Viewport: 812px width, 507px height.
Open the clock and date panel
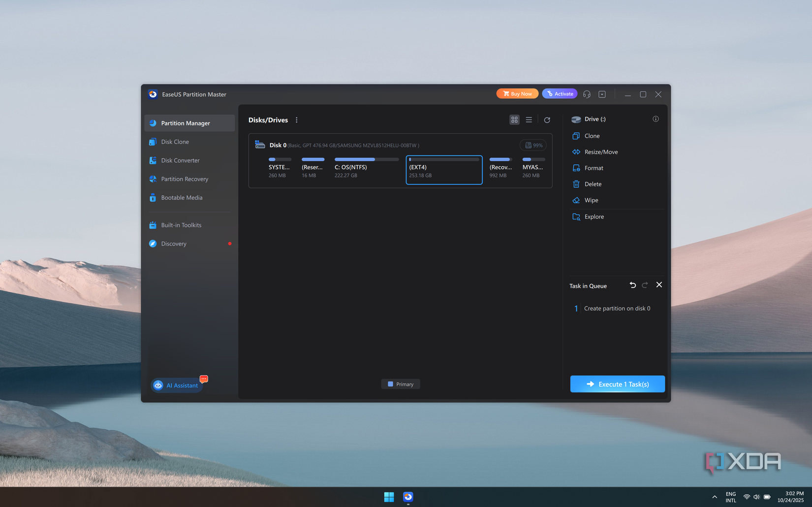(791, 497)
